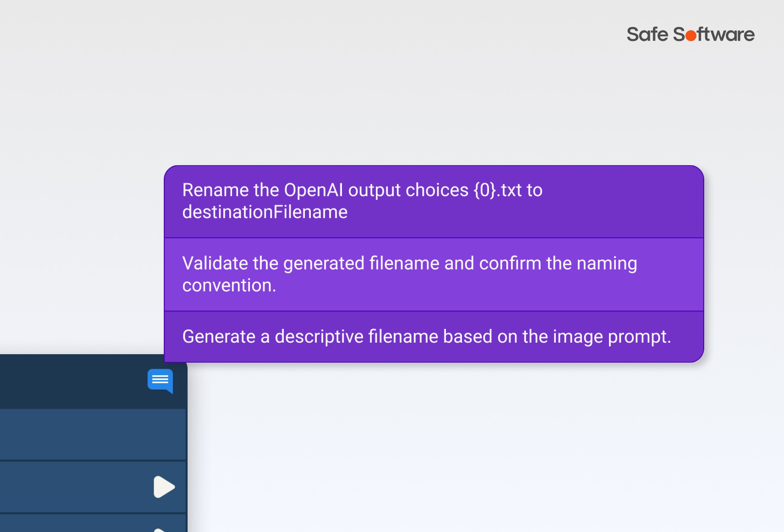Click the partially visible arrow at the panel bottom
Image resolution: width=784 pixels, height=532 pixels.
coord(159,530)
